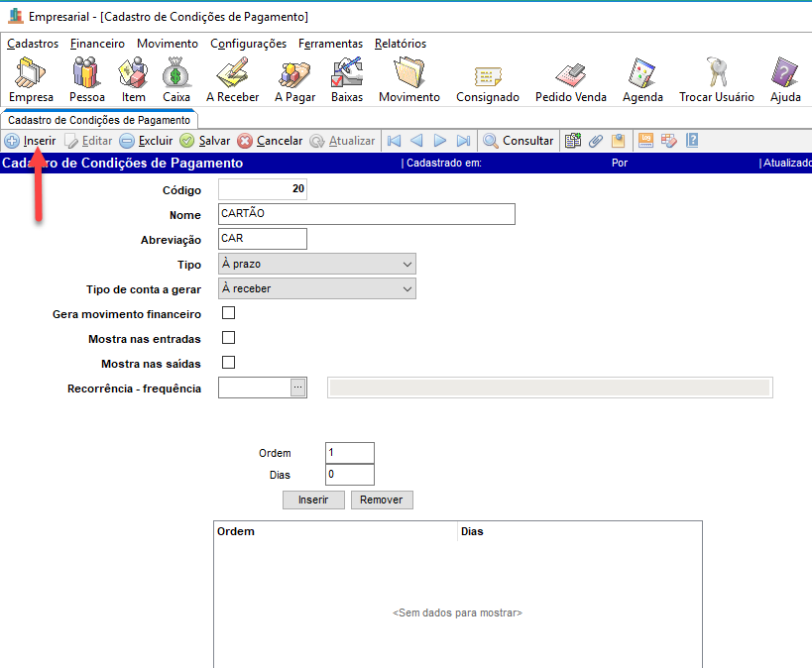Check the Mostra nas entradas box
812x668 pixels.
[x=228, y=339]
